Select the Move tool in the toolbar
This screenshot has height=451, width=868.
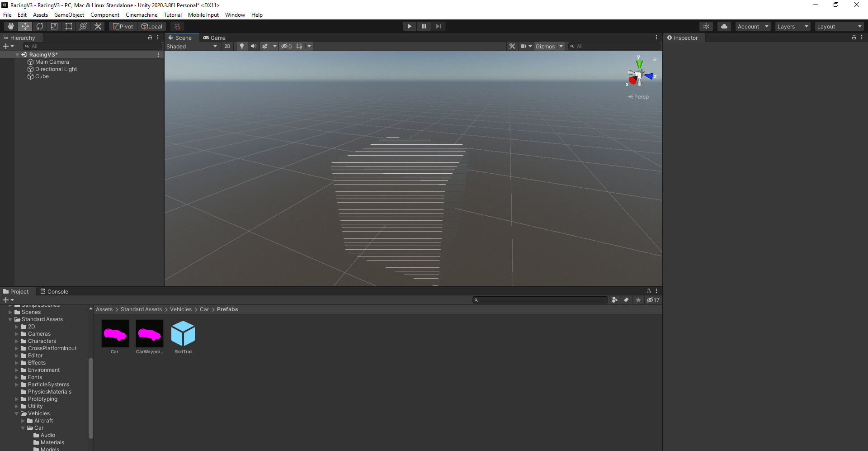coord(25,26)
